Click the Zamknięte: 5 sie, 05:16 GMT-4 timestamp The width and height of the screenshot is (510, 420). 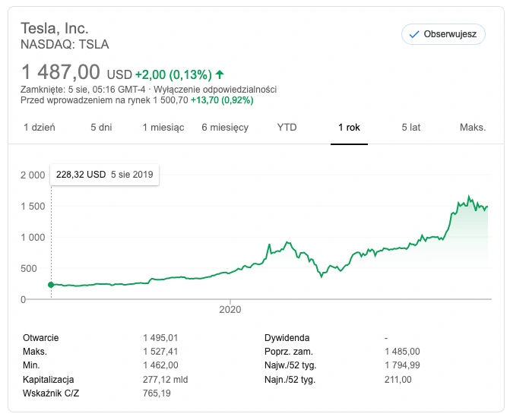coord(83,90)
